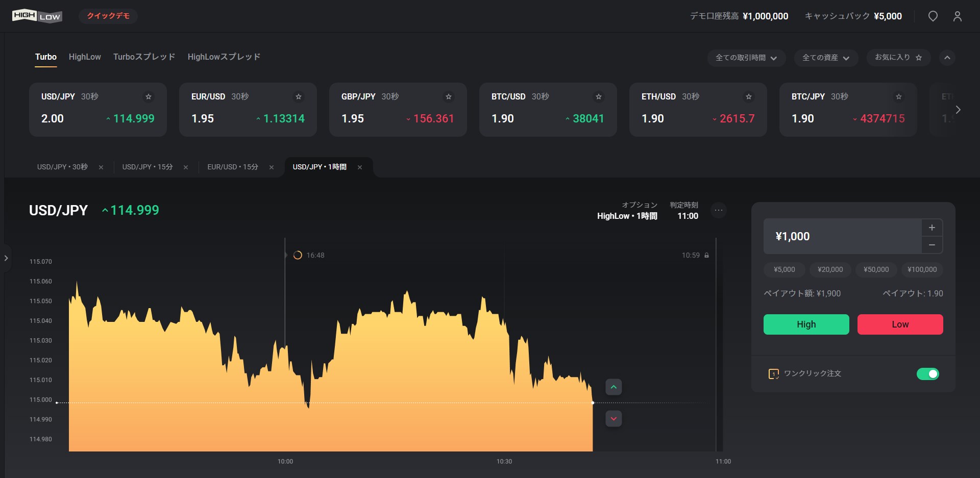The image size is (980, 478).
Task: Select USD/JPY 15分 chart tab
Action: (148, 167)
